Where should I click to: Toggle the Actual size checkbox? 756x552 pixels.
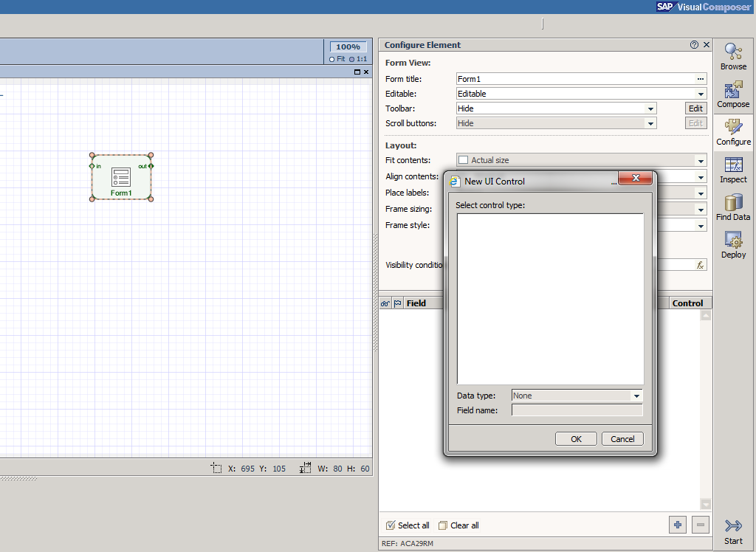click(x=464, y=159)
